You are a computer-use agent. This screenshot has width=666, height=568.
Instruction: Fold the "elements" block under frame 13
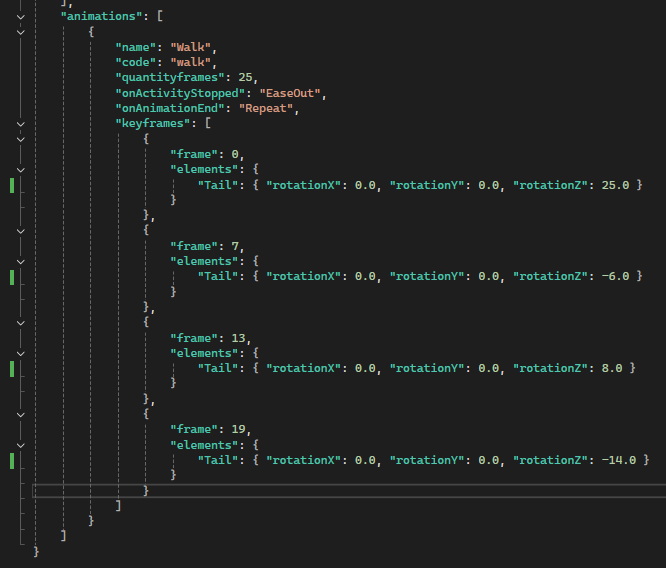point(19,353)
